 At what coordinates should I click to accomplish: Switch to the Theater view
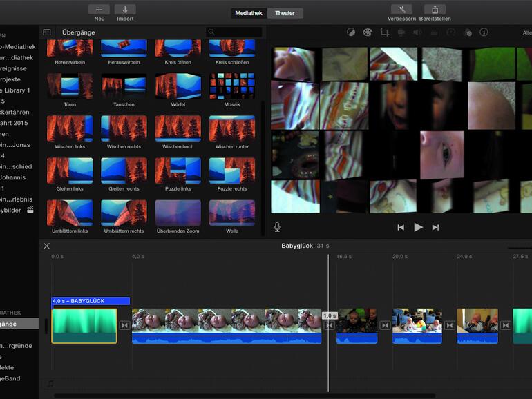pos(285,13)
